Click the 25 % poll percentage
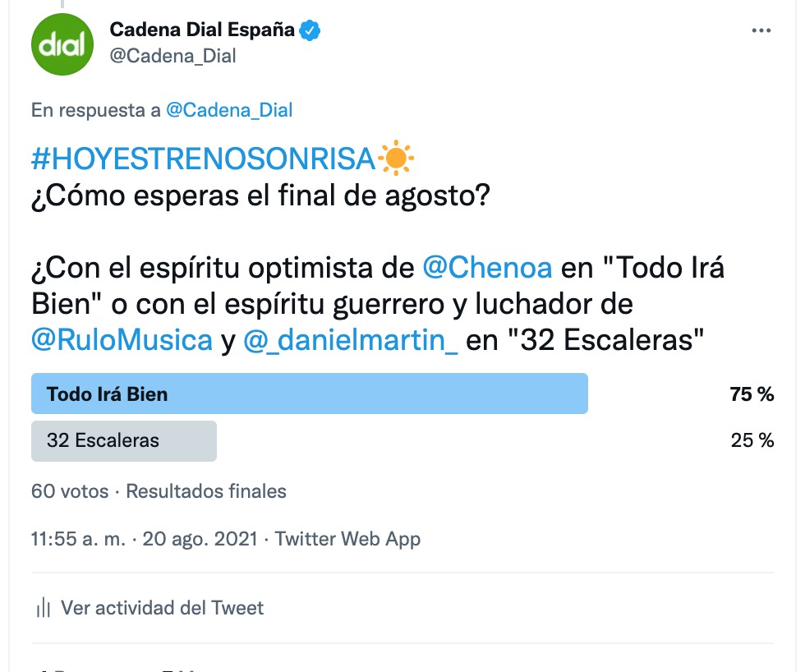The height and width of the screenshot is (672, 805). tap(752, 441)
